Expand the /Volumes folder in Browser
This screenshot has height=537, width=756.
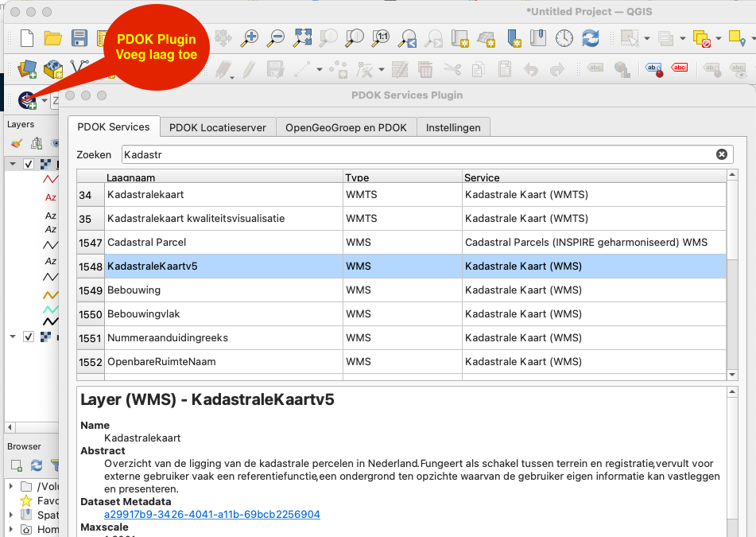point(11,486)
